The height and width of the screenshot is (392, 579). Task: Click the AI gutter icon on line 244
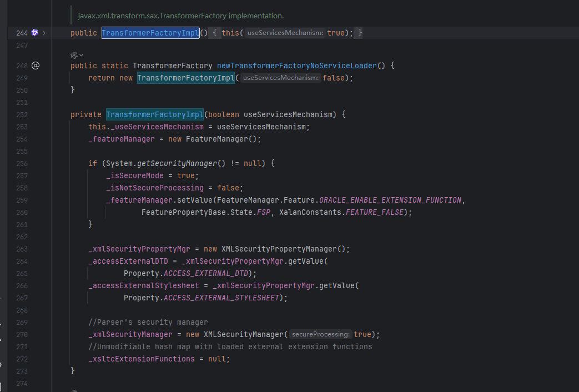tap(35, 33)
